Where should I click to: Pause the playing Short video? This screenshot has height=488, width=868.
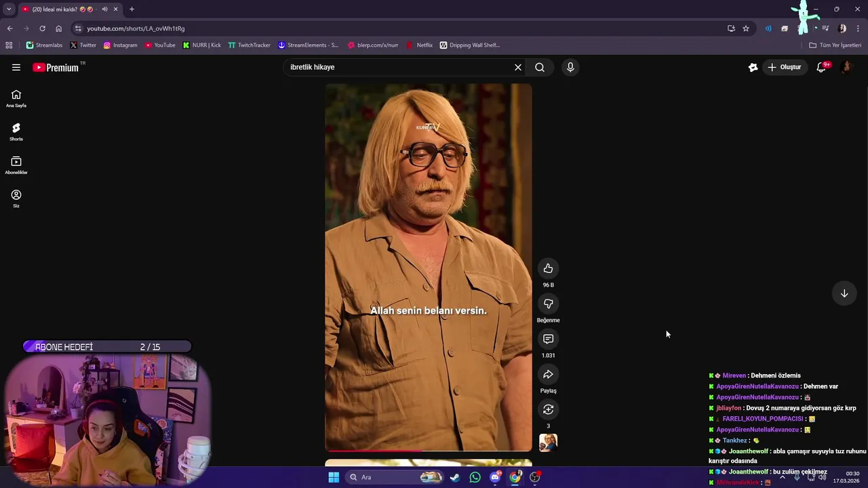point(429,267)
